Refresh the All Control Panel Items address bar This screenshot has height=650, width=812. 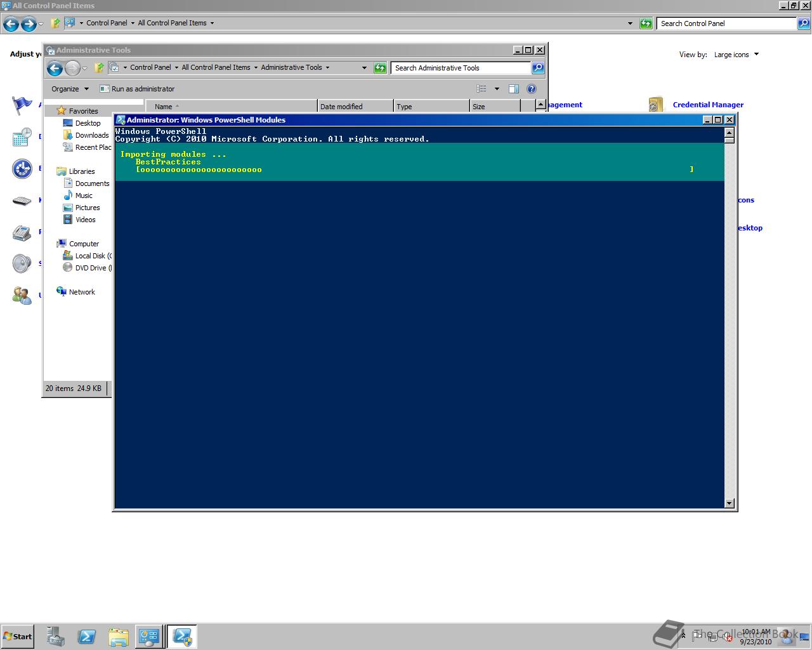point(646,23)
